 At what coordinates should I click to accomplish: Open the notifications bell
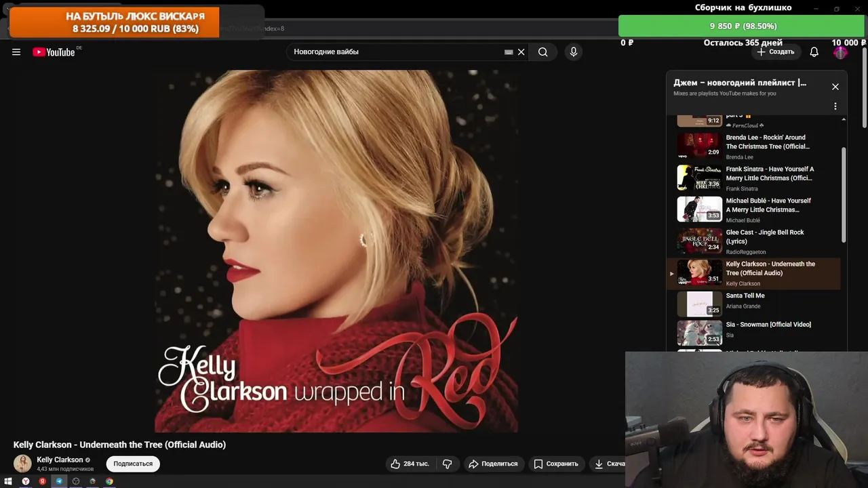[x=814, y=52]
